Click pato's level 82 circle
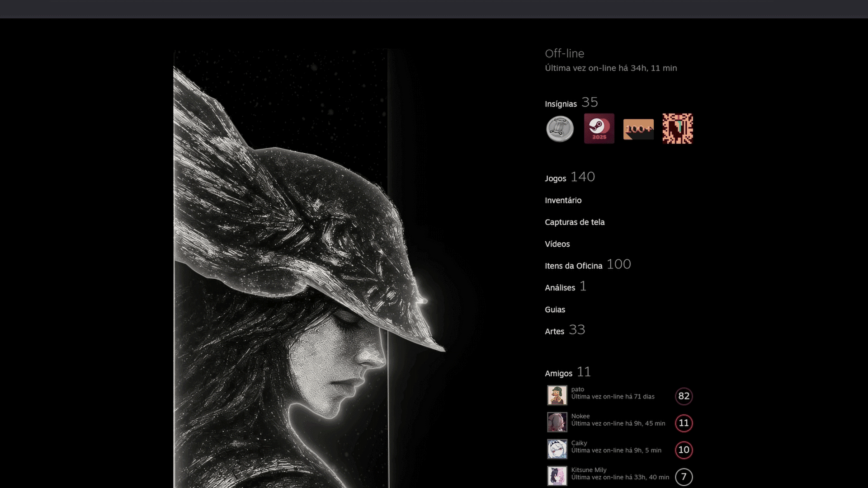Screen dimensions: 868x488 point(684,396)
